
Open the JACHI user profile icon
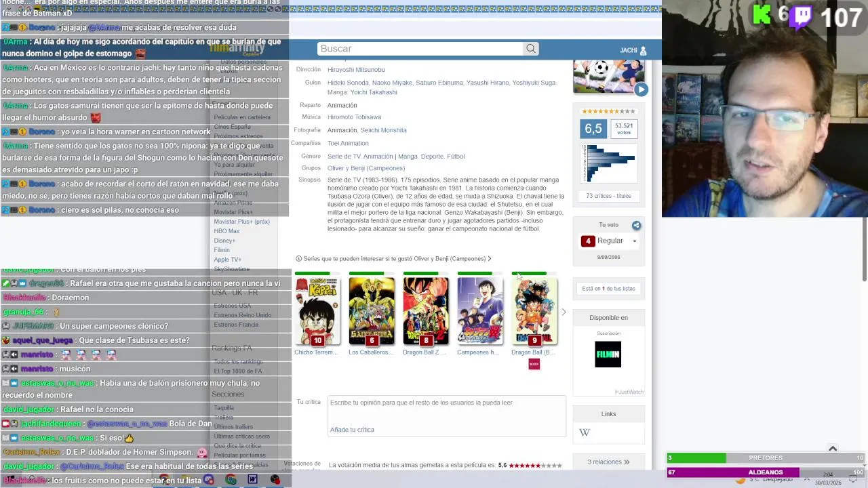(643, 50)
